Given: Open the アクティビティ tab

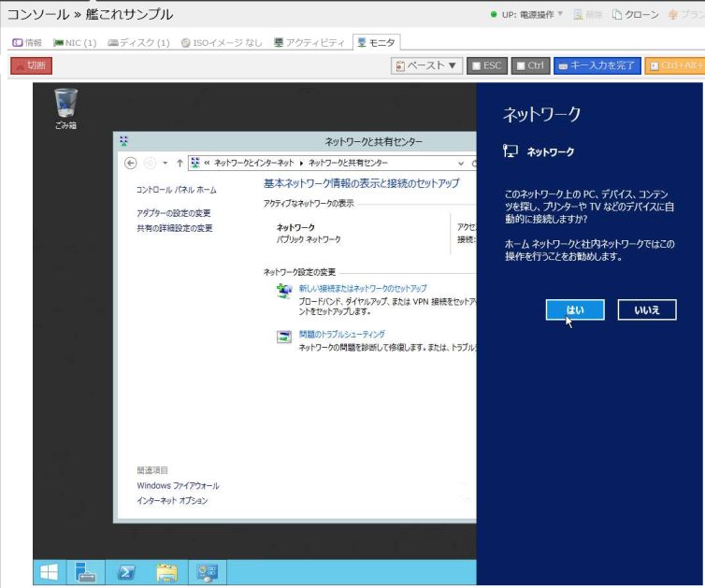Looking at the screenshot, I should (309, 43).
